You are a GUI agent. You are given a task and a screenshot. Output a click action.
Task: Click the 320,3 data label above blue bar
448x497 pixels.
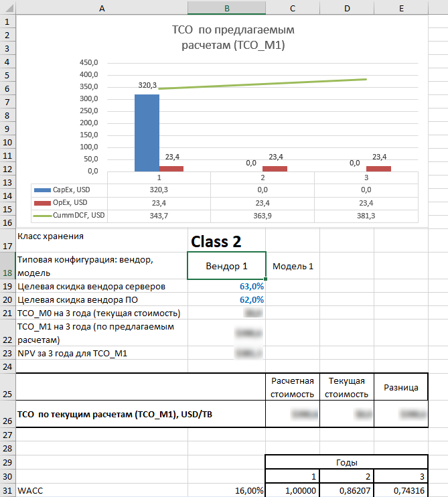[147, 85]
